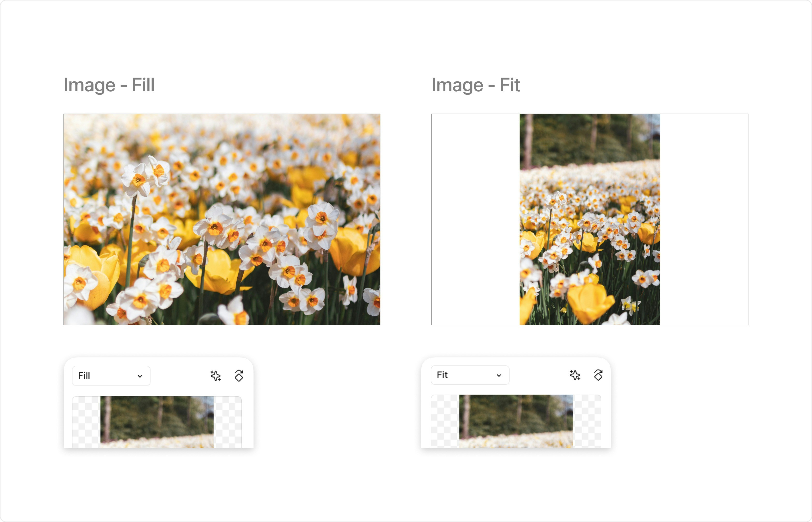
Task: Click right transparent checkerboard in Fill preview
Action: (228, 422)
